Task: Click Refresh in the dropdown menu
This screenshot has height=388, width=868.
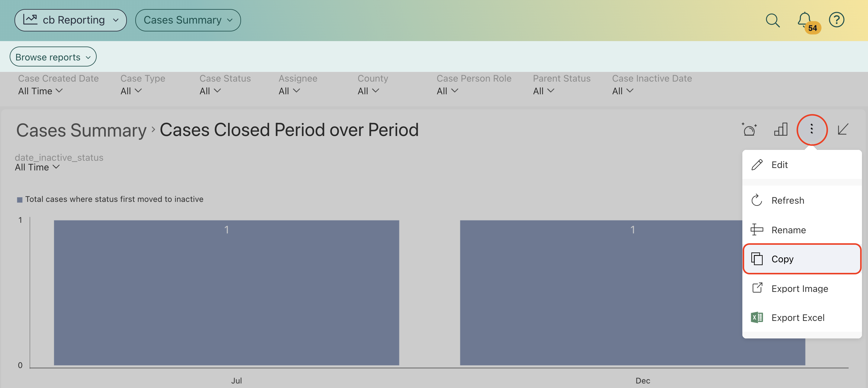Action: point(787,201)
